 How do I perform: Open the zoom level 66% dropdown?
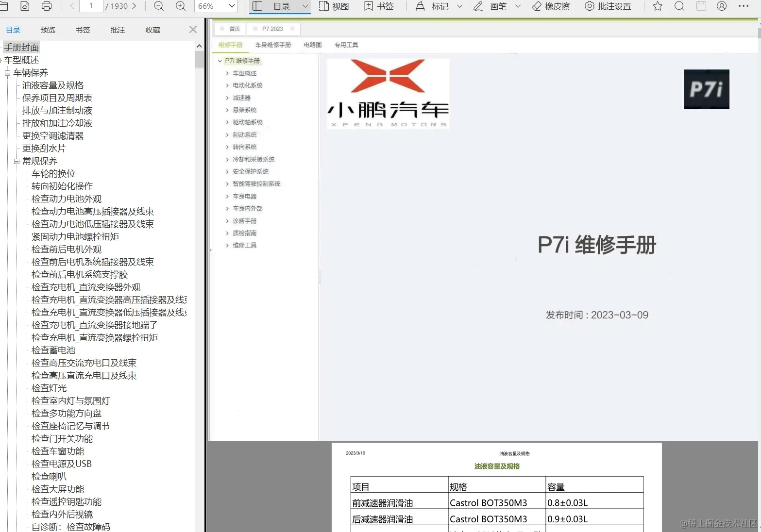pyautogui.click(x=216, y=6)
